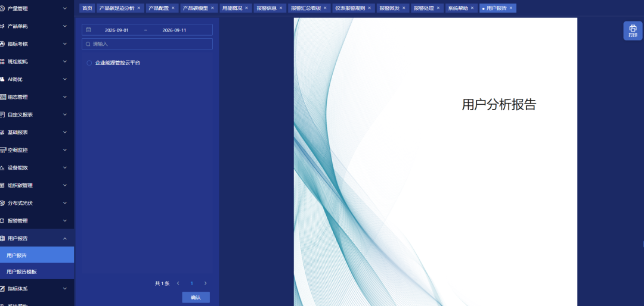Image resolution: width=644 pixels, height=306 pixels.
Task: Click the 确认 button
Action: pos(196,298)
